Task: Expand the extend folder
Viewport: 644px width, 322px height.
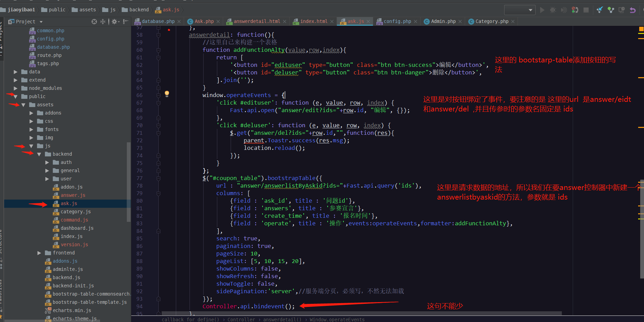Action: 15,80
